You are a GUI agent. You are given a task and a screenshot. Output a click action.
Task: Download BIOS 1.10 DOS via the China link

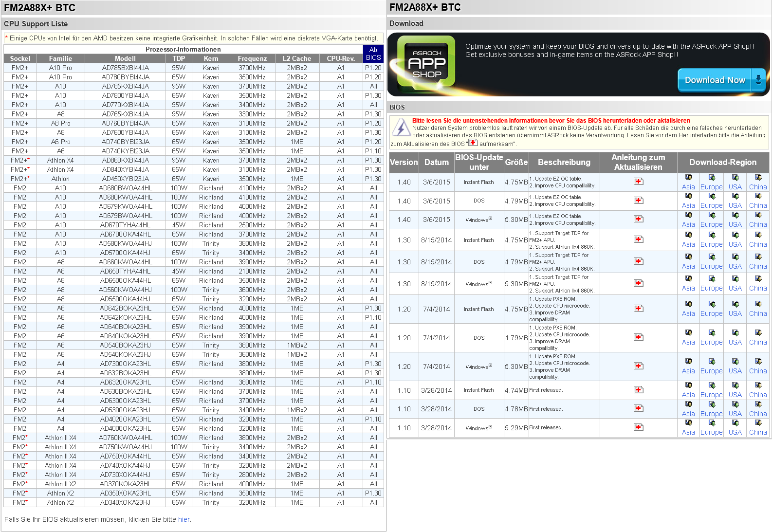pyautogui.click(x=758, y=414)
